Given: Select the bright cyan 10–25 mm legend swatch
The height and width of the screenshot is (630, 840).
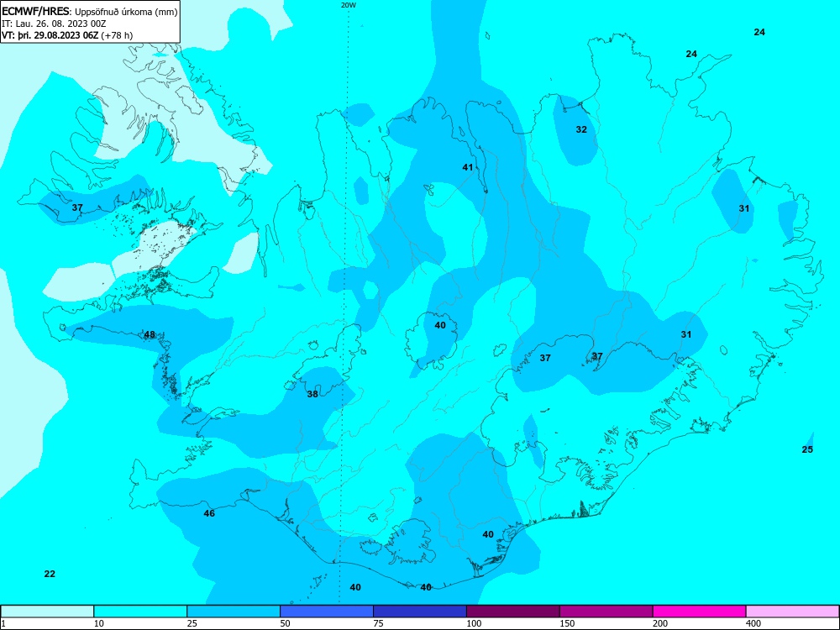Looking at the screenshot, I should tap(140, 612).
